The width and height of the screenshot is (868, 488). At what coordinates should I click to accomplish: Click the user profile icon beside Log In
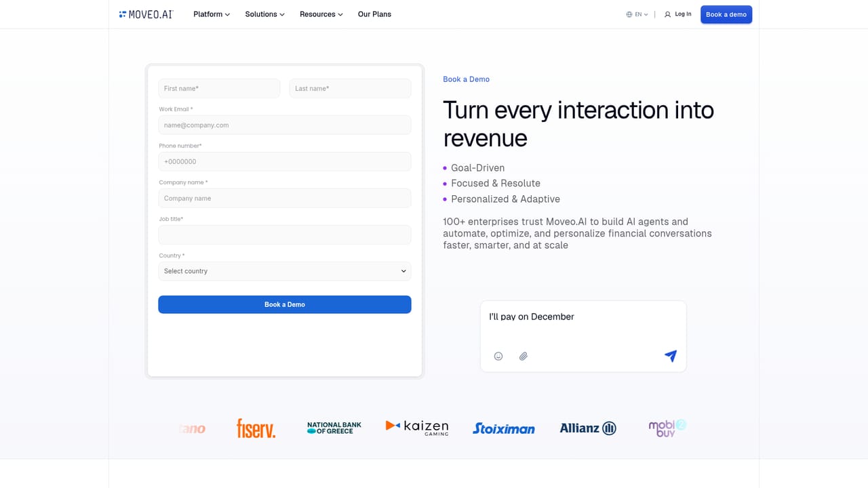tap(667, 14)
